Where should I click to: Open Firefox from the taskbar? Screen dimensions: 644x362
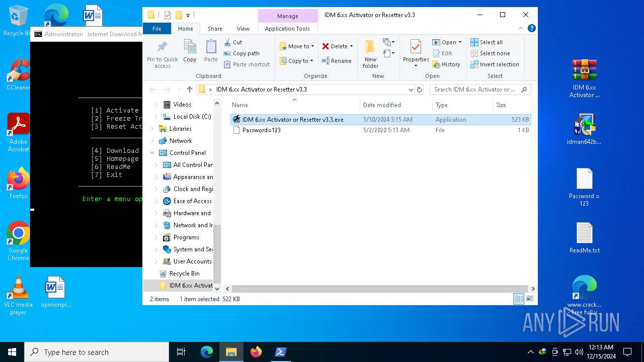coord(256,352)
